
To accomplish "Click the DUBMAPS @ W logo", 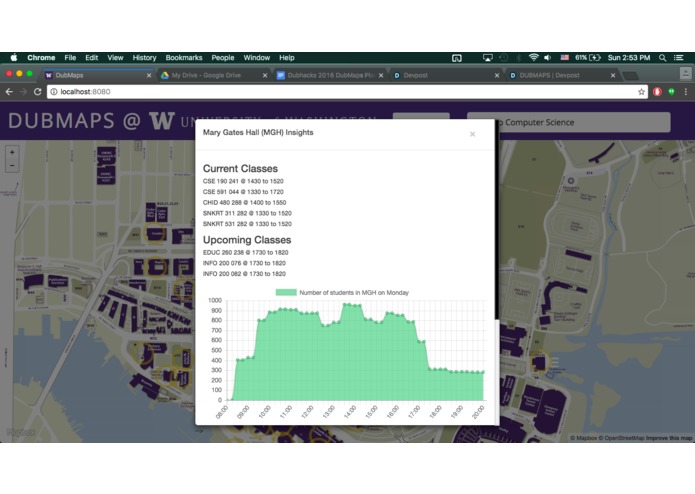I will click(92, 121).
